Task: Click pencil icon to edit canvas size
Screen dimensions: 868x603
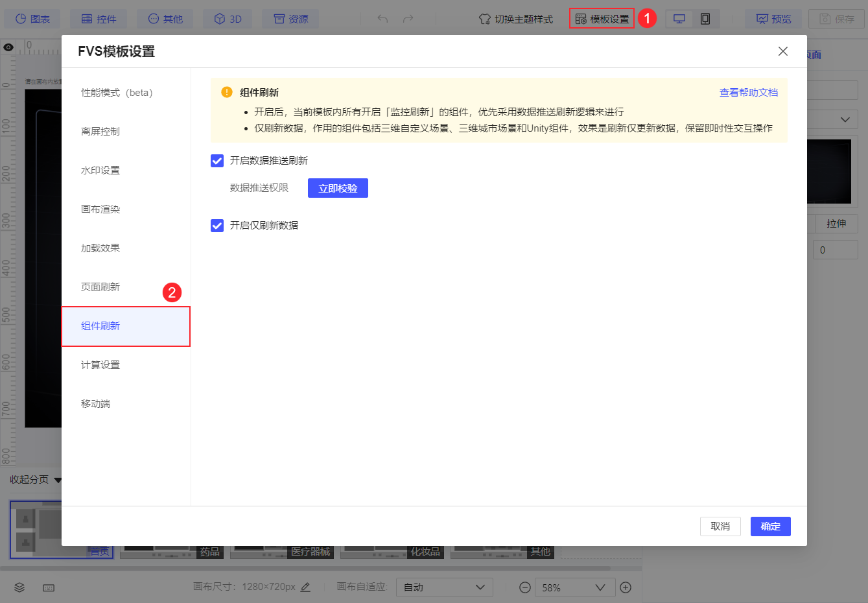Action: coord(305,587)
